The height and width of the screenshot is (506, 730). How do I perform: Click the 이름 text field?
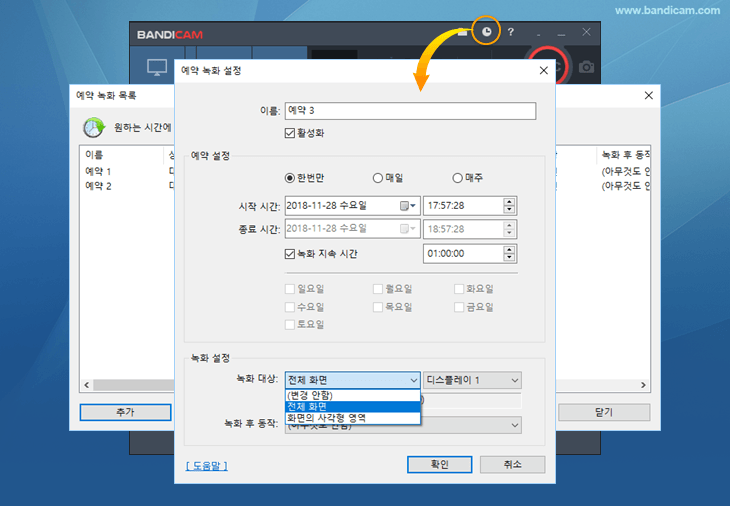click(x=410, y=111)
